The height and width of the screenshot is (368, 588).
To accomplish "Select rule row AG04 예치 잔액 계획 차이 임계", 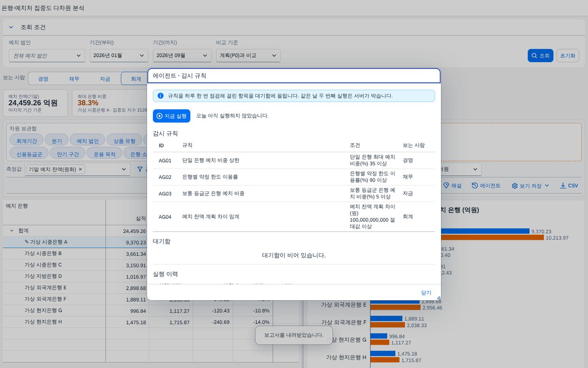I will 294,217.
